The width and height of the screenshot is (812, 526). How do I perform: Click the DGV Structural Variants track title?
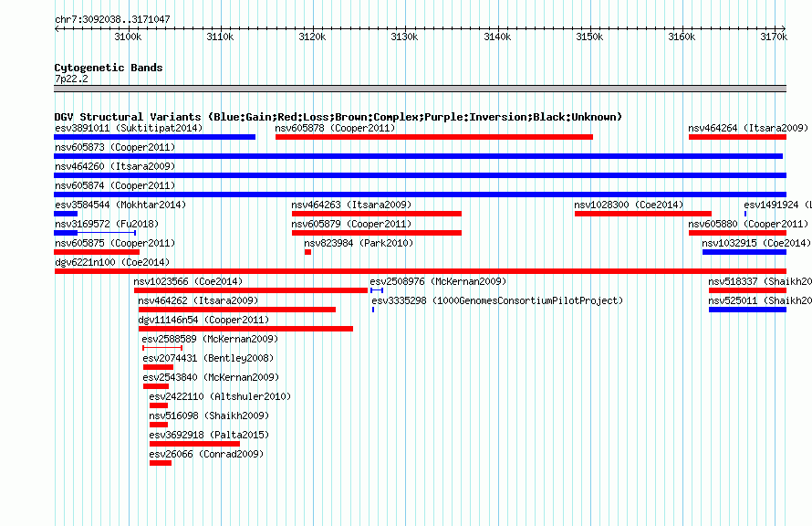pos(338,117)
